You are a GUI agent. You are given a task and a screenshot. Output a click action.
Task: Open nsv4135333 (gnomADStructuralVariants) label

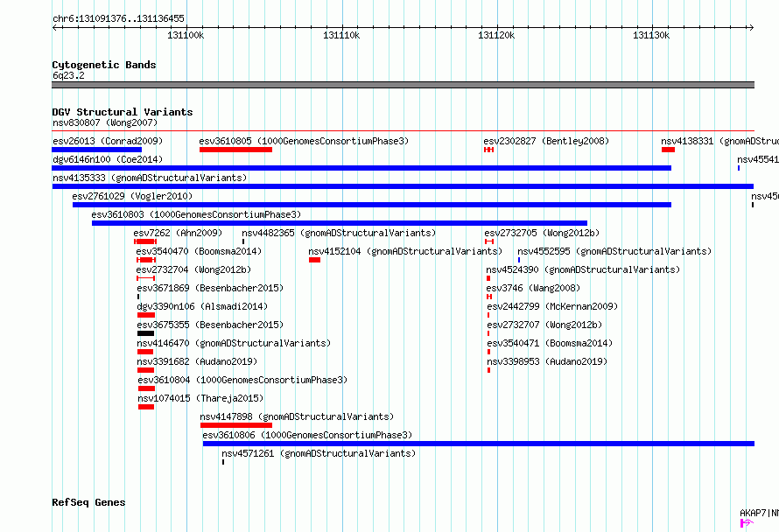tap(150, 178)
